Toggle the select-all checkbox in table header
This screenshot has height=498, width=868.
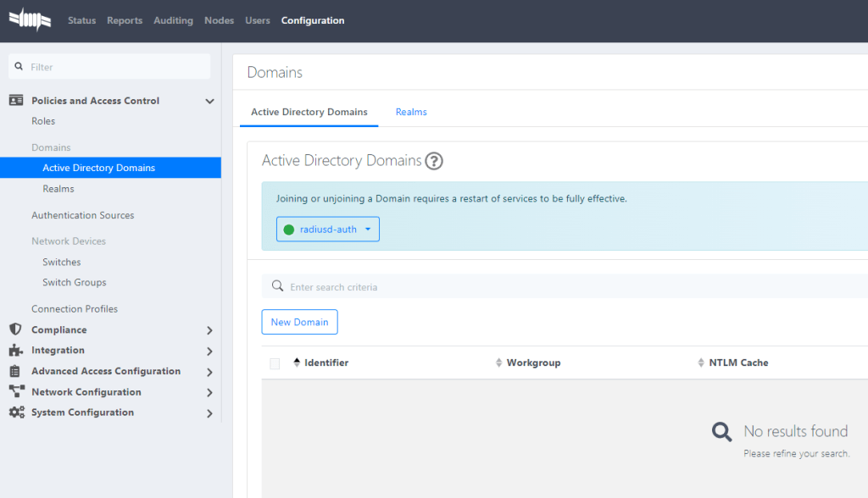(275, 363)
